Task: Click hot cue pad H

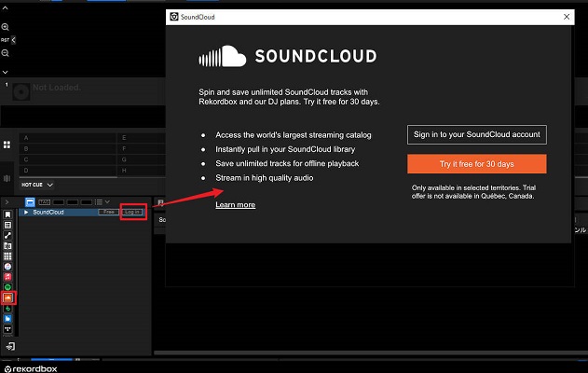Action: (x=142, y=171)
